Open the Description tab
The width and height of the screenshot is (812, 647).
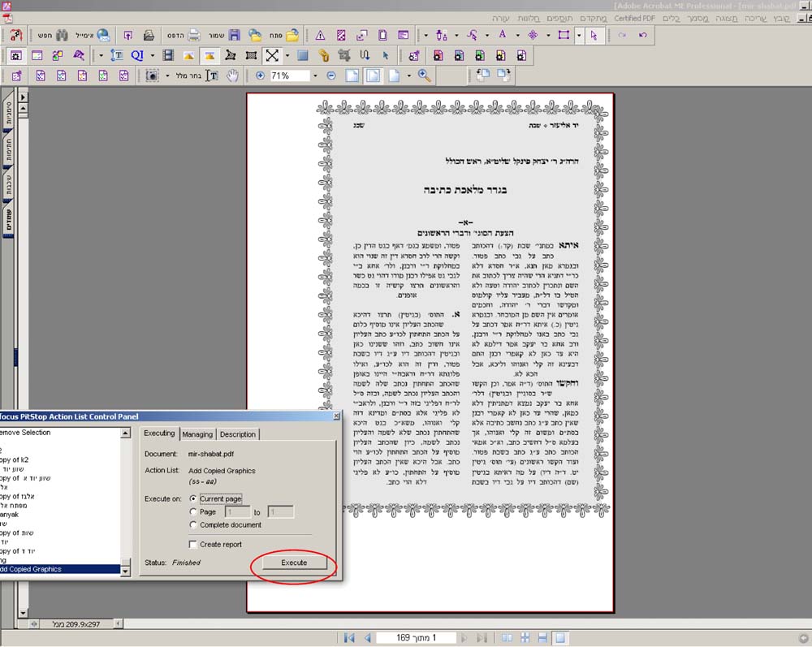tap(238, 434)
